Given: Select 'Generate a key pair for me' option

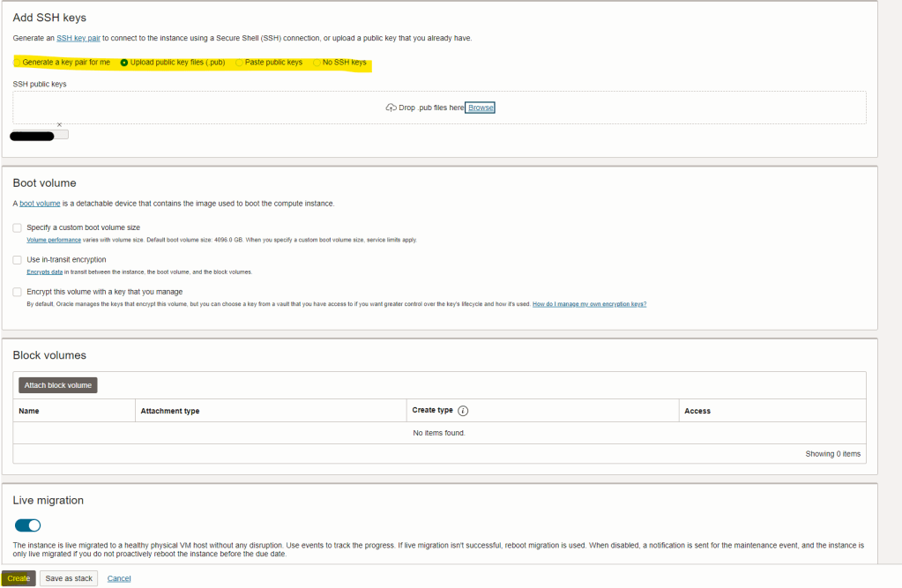Looking at the screenshot, I should [18, 63].
